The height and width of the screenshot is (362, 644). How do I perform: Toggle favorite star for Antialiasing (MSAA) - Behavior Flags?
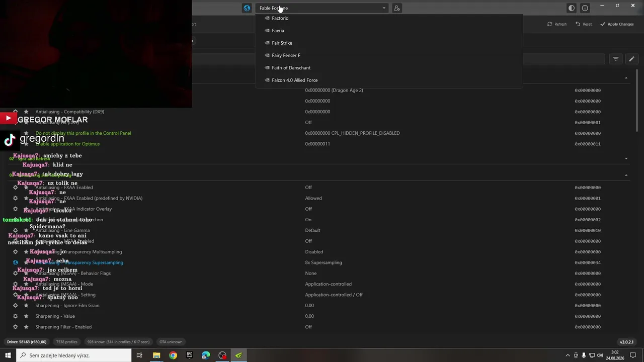pos(26,273)
